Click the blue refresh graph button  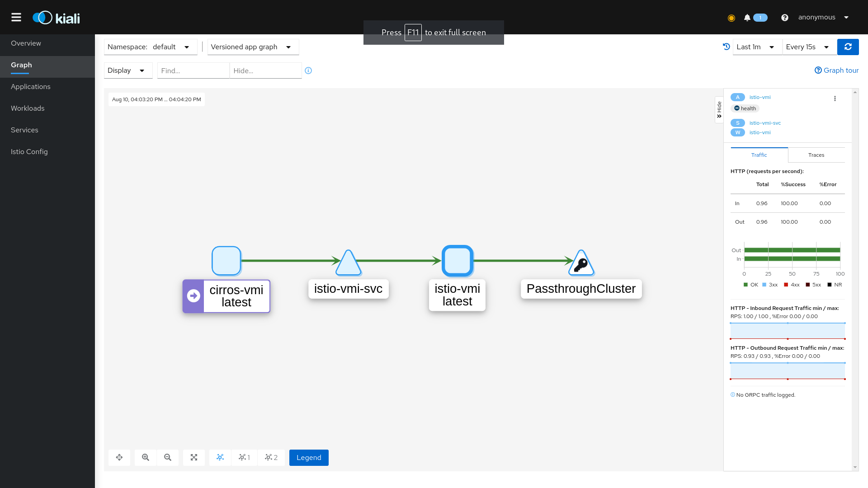[848, 47]
